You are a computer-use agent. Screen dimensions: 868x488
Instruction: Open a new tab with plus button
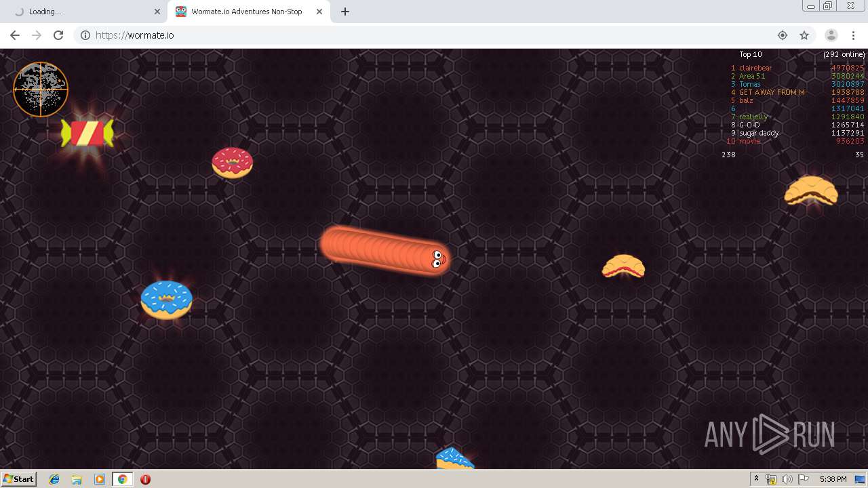click(345, 12)
